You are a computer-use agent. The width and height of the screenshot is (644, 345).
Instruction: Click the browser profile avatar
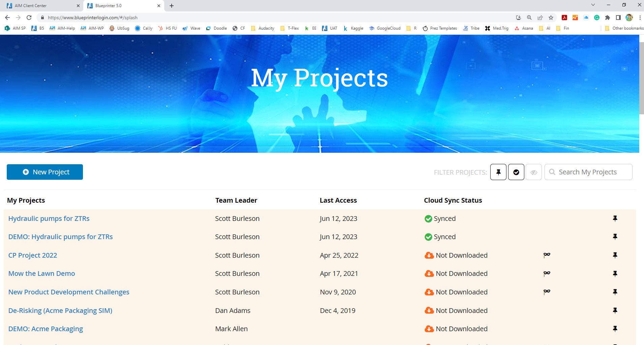click(629, 18)
